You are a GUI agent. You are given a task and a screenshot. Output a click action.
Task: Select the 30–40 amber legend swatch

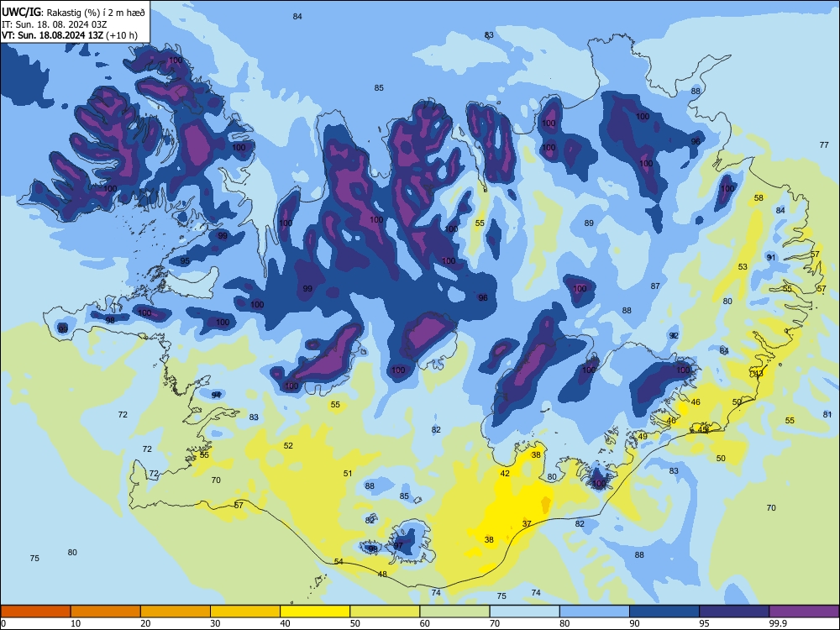tap(245, 612)
